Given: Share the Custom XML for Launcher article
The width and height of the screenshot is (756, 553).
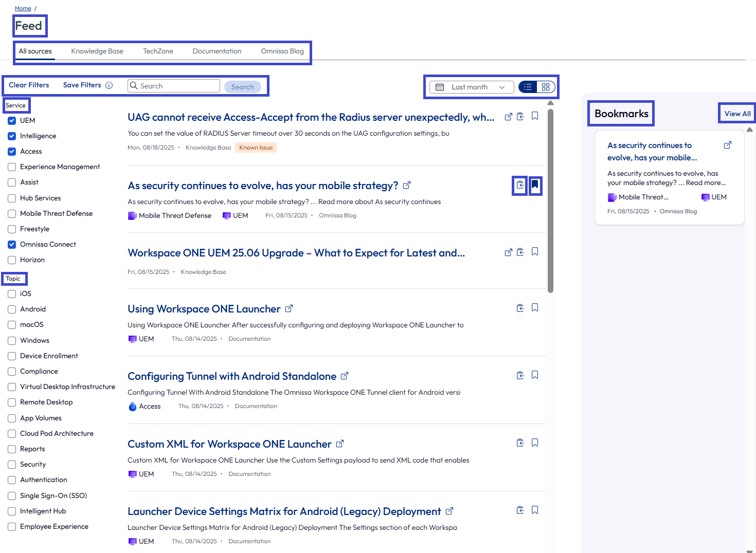Looking at the screenshot, I should pyautogui.click(x=520, y=443).
